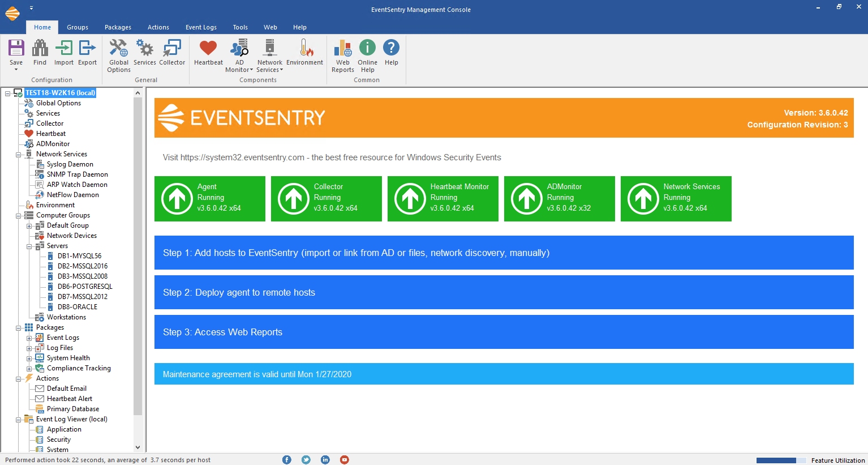Image resolution: width=868 pixels, height=465 pixels.
Task: Click the Facebook icon in status bar
Action: click(x=287, y=460)
